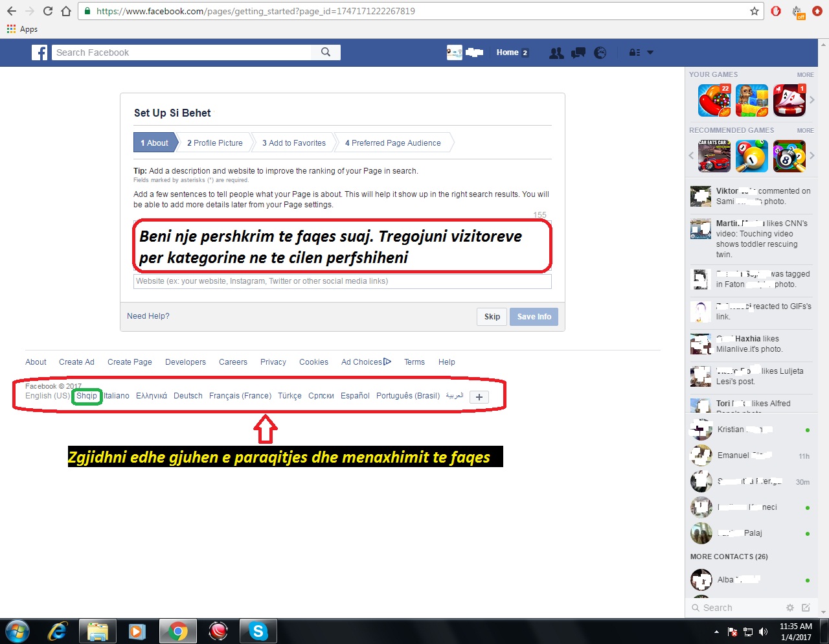
Task: Open more languages with plus button
Action: click(x=479, y=397)
